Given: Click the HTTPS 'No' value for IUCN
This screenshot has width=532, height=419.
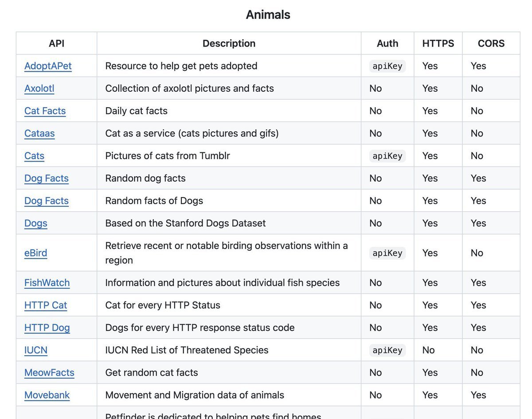Looking at the screenshot, I should point(429,350).
